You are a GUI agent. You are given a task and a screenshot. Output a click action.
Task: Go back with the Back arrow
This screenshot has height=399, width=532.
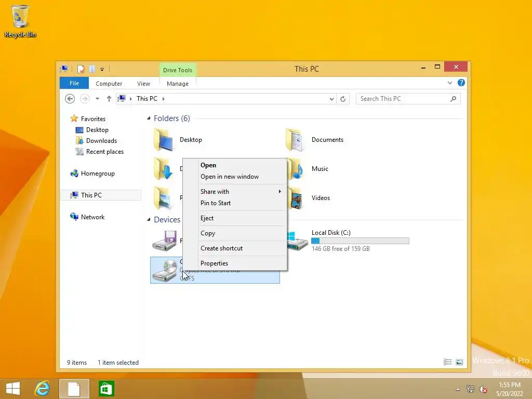[x=70, y=99]
